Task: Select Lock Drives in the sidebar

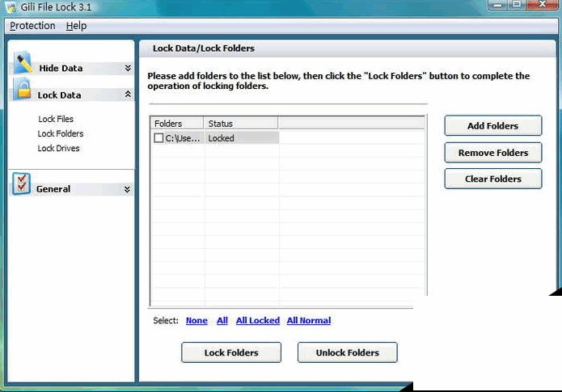Action: coord(58,149)
